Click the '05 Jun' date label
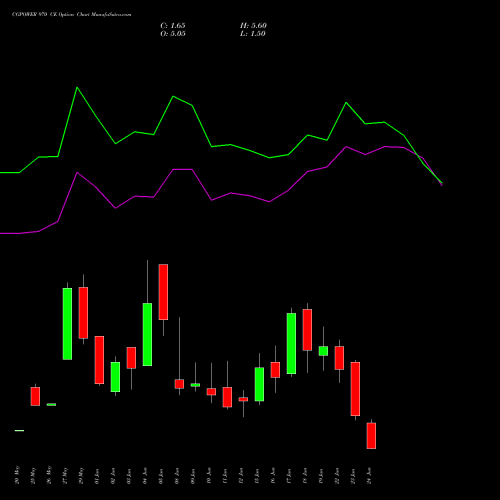Screen dimensions: 500x500 tap(161, 476)
